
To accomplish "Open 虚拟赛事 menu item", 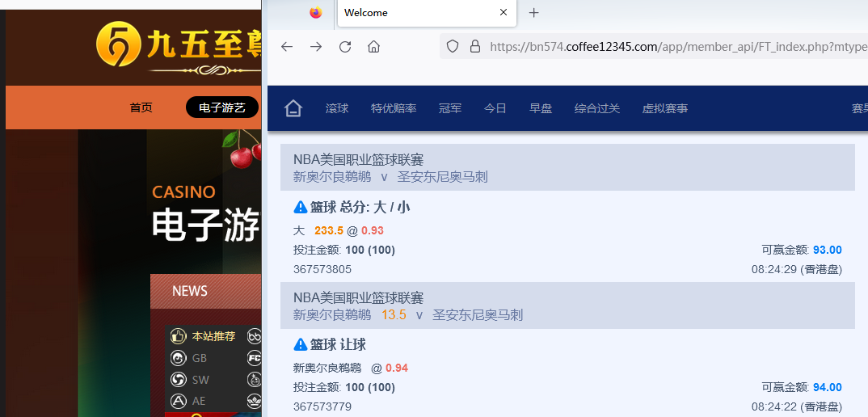I will 665,108.
